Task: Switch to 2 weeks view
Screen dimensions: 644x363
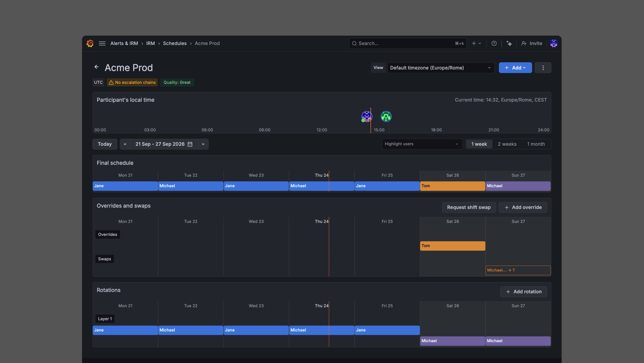Action: tap(507, 144)
